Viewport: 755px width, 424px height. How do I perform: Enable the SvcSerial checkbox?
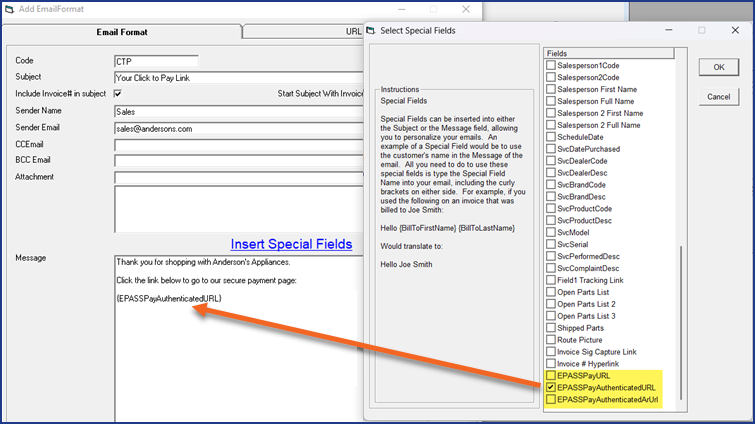(x=551, y=244)
